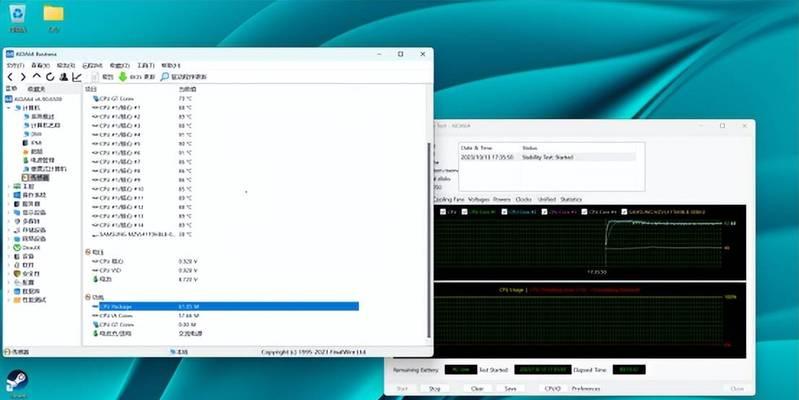The image size is (799, 400).
Task: Expand the 显示设备 tree node
Action: (9, 212)
